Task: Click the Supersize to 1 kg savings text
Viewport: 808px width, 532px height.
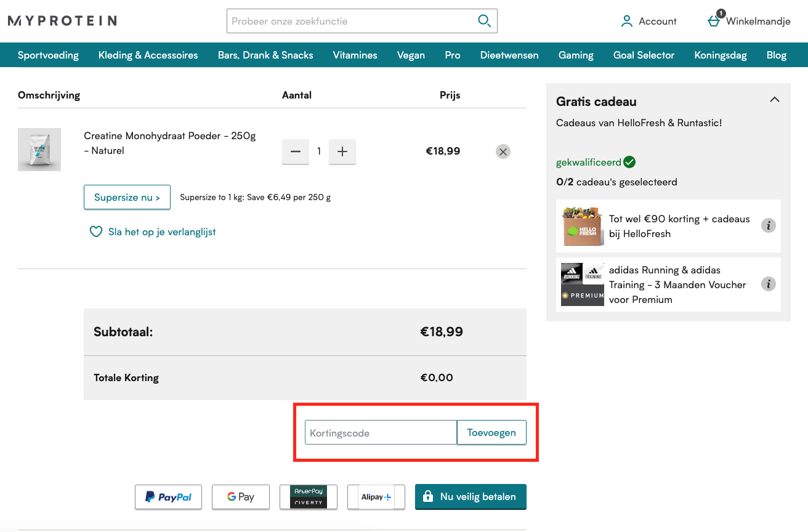Action: tap(255, 198)
